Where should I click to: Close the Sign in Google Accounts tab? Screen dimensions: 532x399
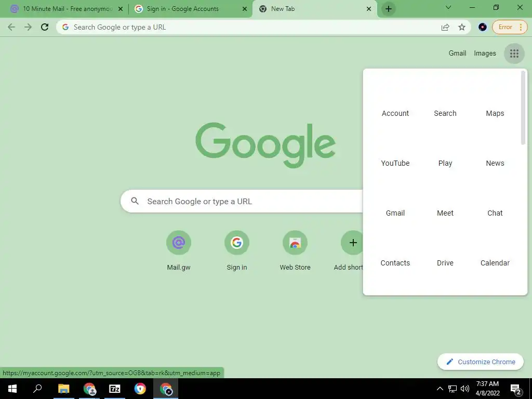click(245, 9)
